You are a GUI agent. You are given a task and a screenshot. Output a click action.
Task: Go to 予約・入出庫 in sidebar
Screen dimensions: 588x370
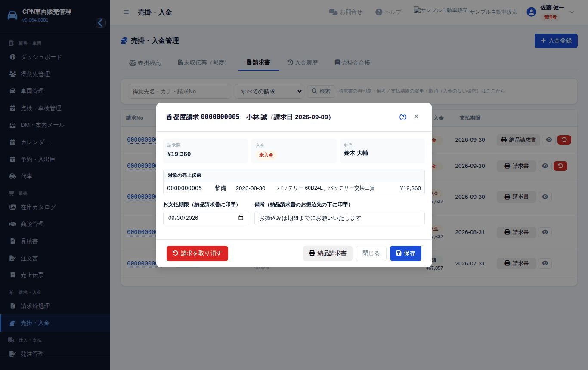point(55,159)
